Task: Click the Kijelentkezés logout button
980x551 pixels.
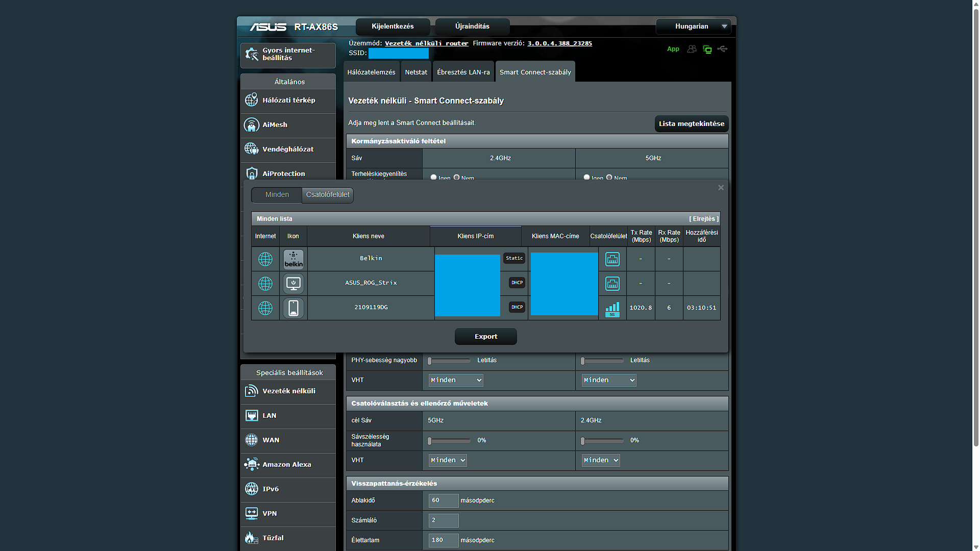Action: (x=393, y=27)
